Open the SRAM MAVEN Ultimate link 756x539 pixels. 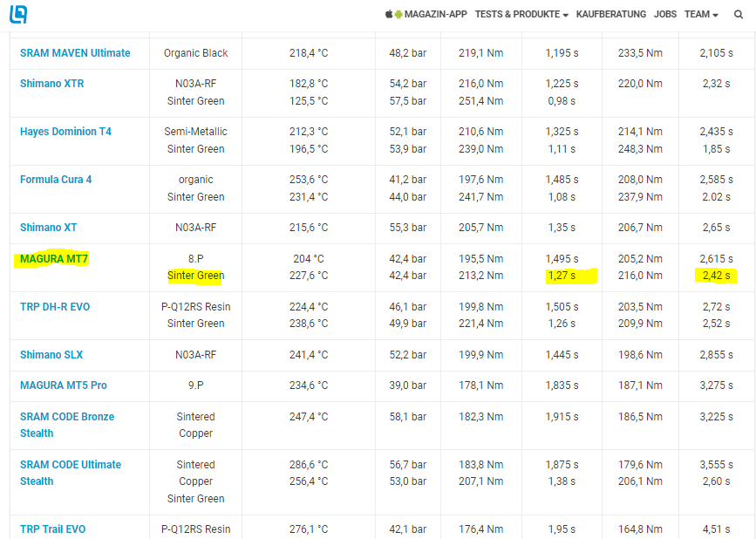(75, 53)
